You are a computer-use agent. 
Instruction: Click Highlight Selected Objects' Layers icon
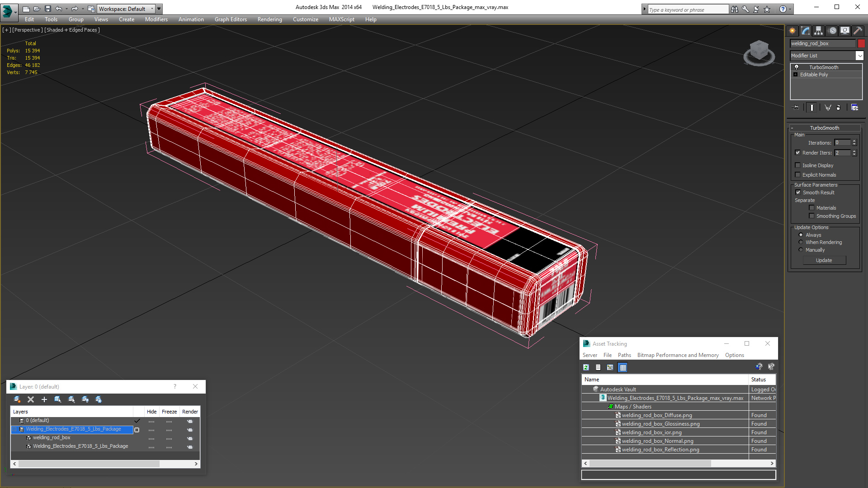point(71,399)
